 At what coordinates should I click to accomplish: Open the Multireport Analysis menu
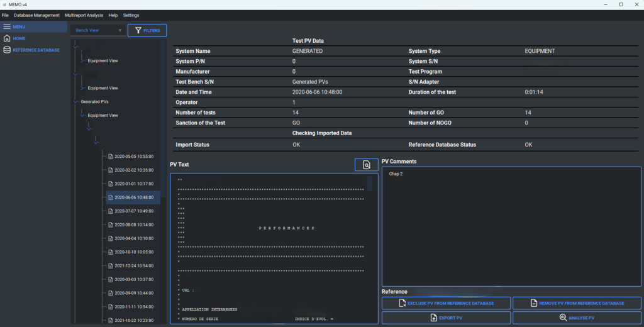pos(84,15)
